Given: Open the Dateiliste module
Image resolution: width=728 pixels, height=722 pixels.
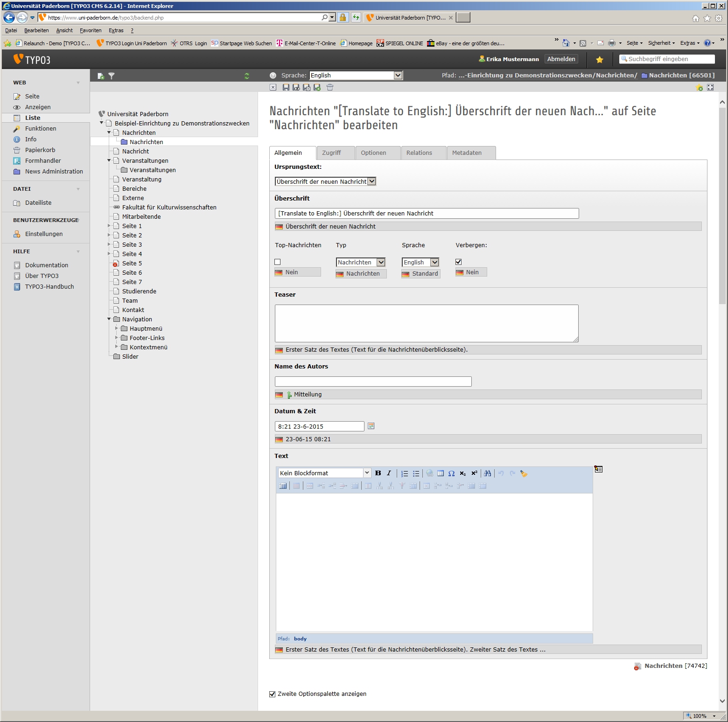Looking at the screenshot, I should (38, 202).
